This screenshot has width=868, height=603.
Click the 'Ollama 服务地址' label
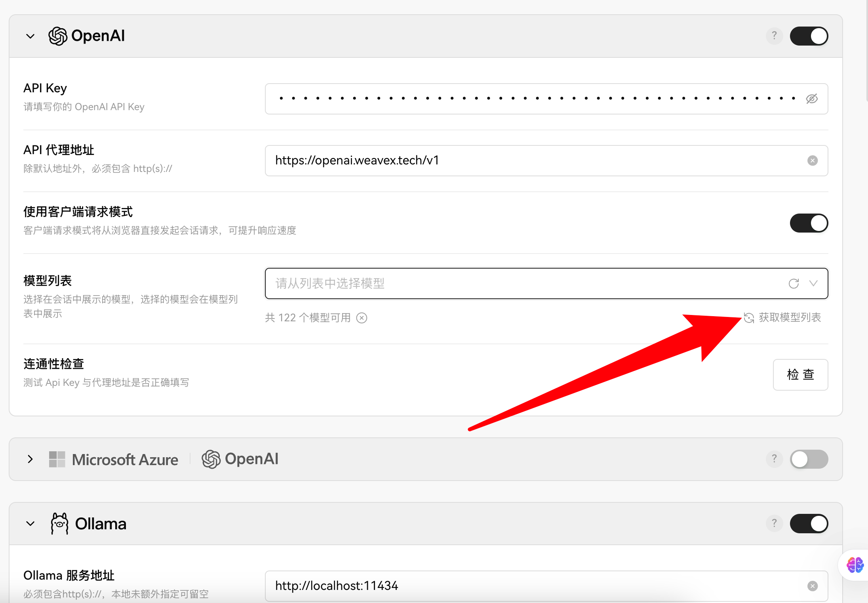(x=69, y=575)
